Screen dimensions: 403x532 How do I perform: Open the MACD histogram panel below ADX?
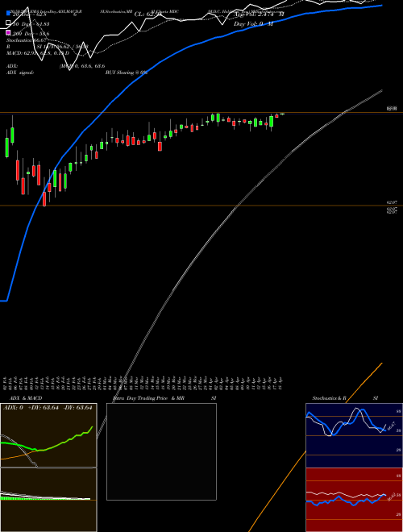[48, 500]
